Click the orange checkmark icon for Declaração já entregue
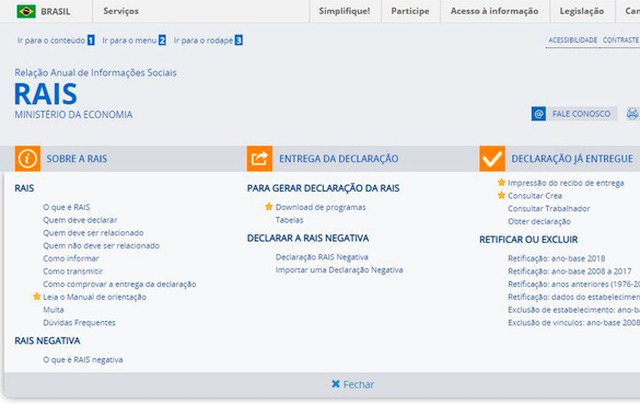640x404 pixels. [x=491, y=159]
